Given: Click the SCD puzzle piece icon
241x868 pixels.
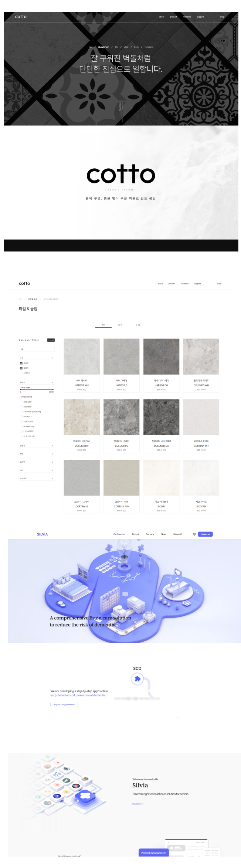Looking at the screenshot, I should pos(138,679).
